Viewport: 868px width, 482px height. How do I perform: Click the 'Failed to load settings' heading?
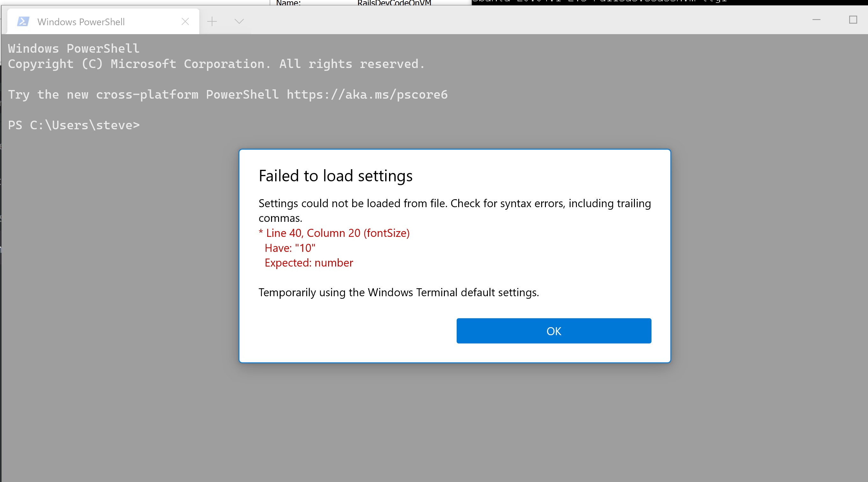click(x=335, y=176)
